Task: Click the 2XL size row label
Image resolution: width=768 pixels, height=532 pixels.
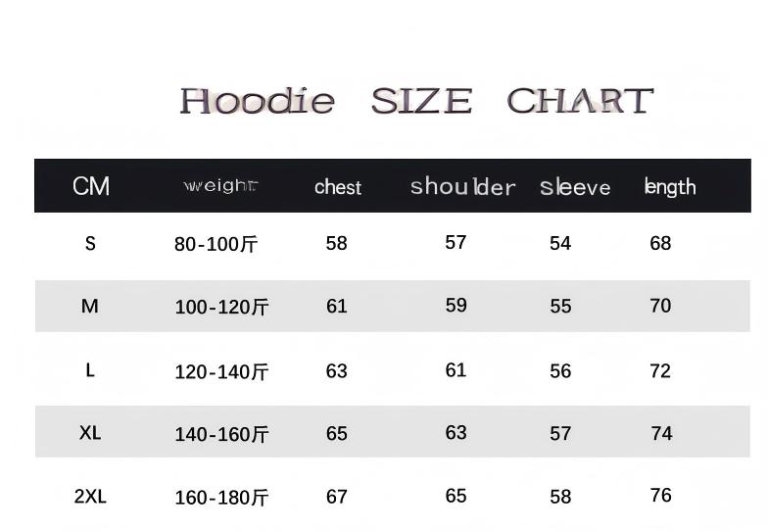Action: point(90,496)
